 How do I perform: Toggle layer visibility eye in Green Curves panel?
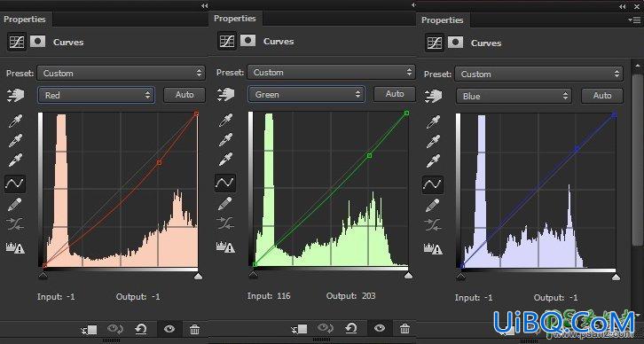380,328
